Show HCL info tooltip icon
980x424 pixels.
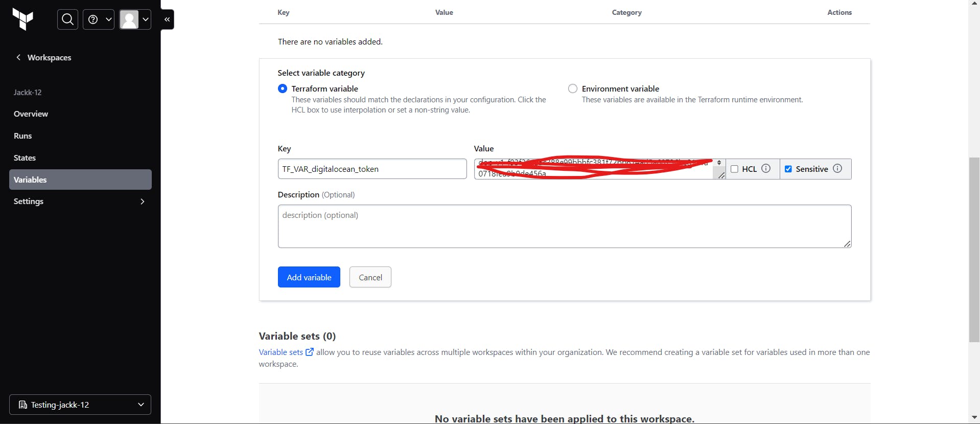coord(766,168)
